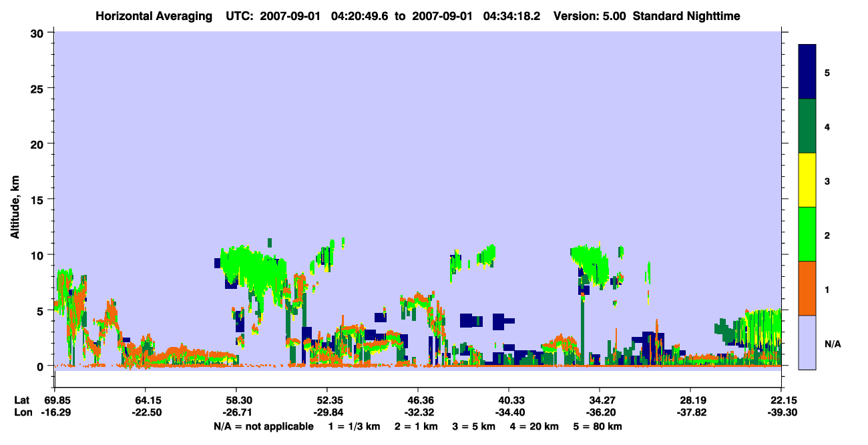This screenshot has height=445, width=868.
Task: Click legend text '2 = 1 km'
Action: 416,426
